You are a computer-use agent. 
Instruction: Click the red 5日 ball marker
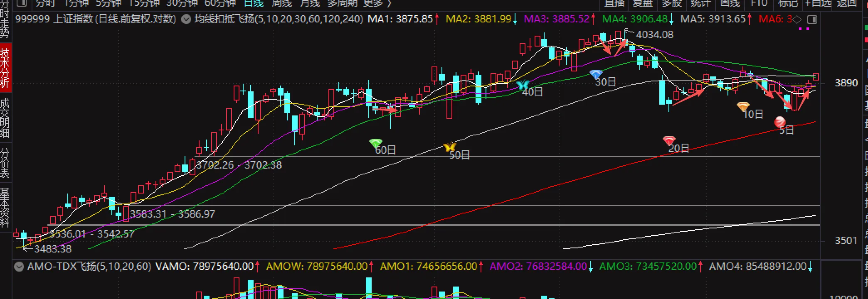[x=780, y=122]
